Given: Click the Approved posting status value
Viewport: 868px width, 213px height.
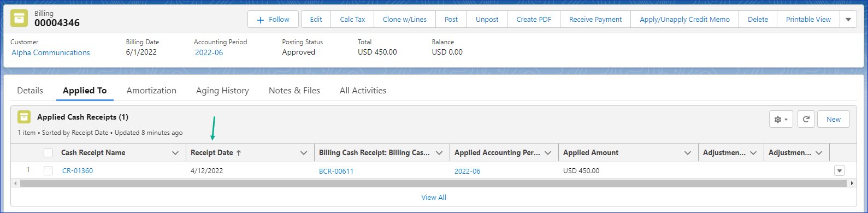Looking at the screenshot, I should 298,52.
